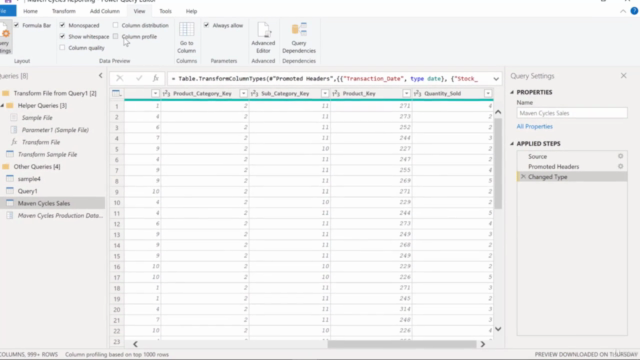Open the Help question mark icon
Viewport: 640px width, 360px height.
(634, 11)
